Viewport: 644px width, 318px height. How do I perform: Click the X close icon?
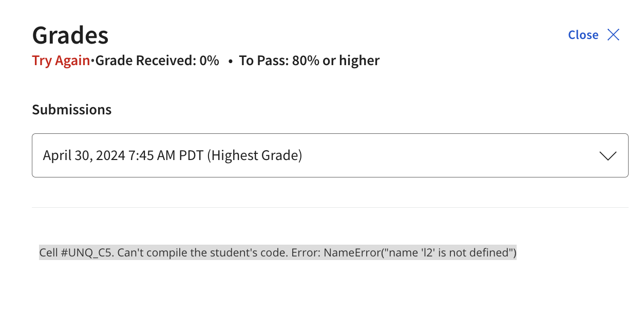click(613, 35)
